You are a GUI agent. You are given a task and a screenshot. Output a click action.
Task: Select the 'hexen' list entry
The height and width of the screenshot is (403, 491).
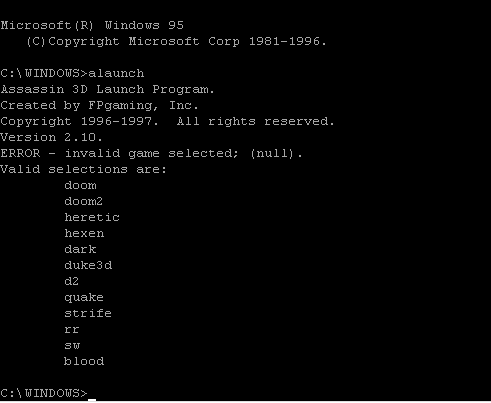(84, 233)
